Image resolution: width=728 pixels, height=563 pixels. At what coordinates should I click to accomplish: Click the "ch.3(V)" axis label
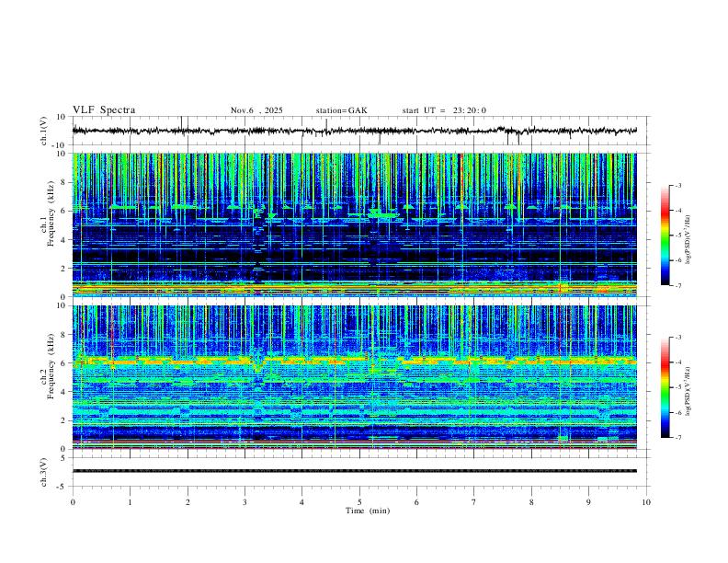44,473
